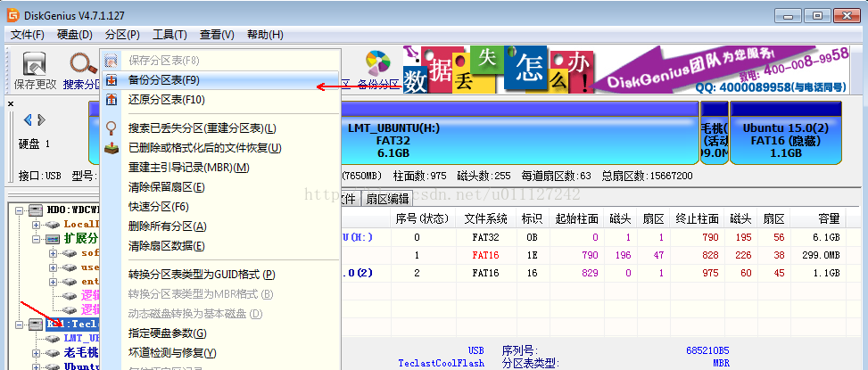Screen dimensions: 868x370
Task: Click the 总扇区数:15667200 disk info text
Action: 645,176
